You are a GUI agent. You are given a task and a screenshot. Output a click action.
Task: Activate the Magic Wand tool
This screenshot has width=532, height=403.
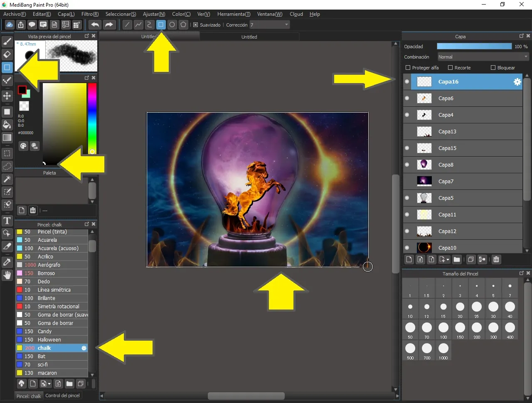(x=7, y=179)
